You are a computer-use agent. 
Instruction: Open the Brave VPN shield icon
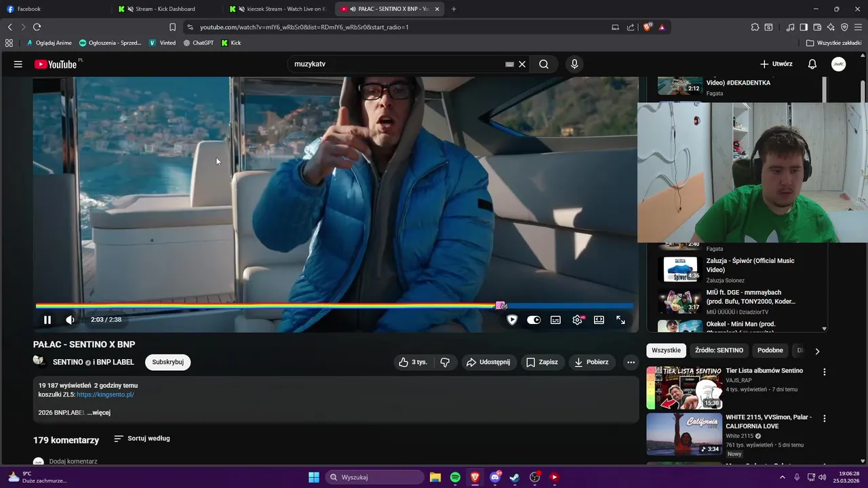pyautogui.click(x=844, y=27)
